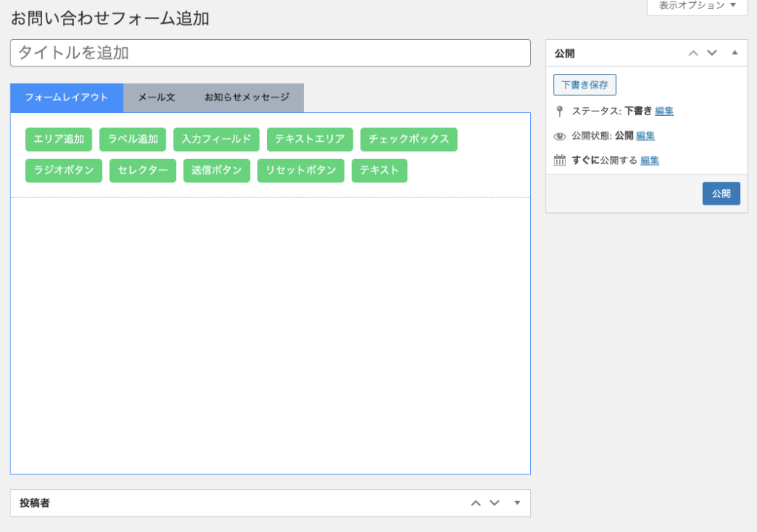The image size is (757, 532).
Task: Move 公開 panel down with chevron
Action: [712, 53]
